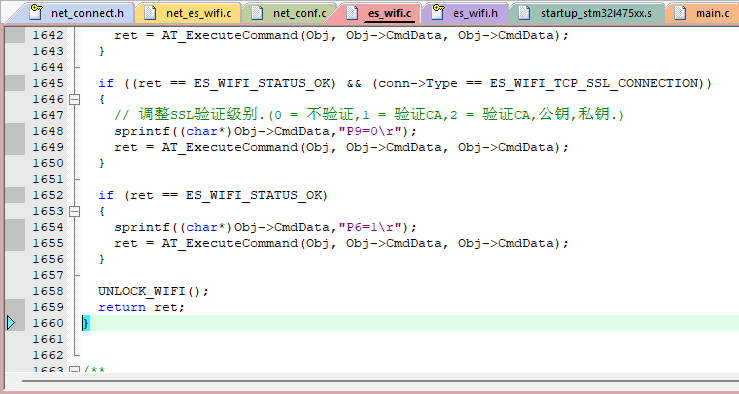Click line number 1645 in the margin
The height and width of the screenshot is (394, 739).
click(48, 83)
